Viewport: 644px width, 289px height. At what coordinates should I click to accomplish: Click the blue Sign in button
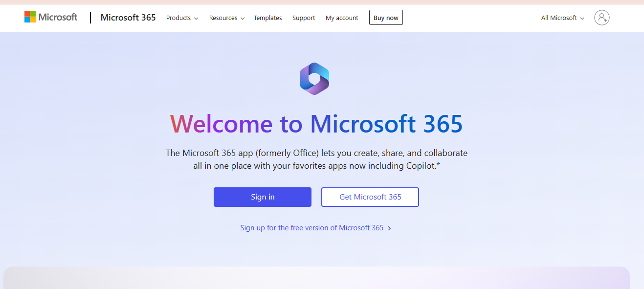click(263, 197)
